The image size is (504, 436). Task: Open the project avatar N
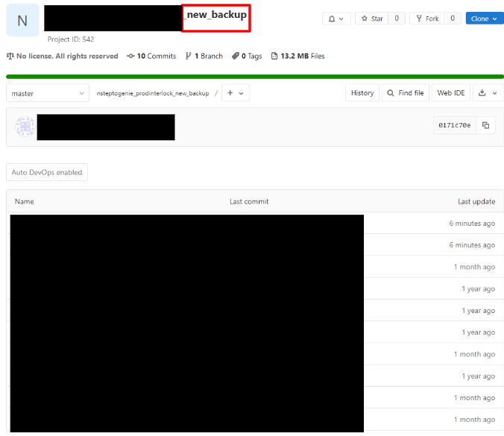(x=22, y=21)
